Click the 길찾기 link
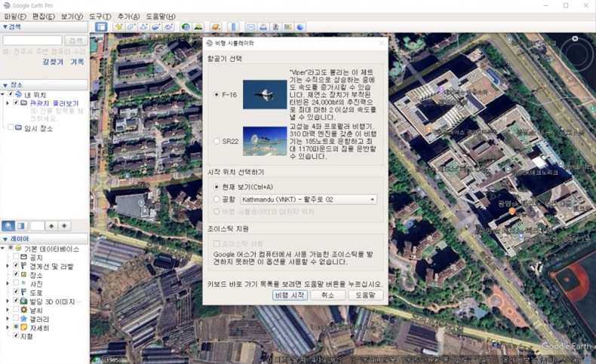 [x=53, y=62]
